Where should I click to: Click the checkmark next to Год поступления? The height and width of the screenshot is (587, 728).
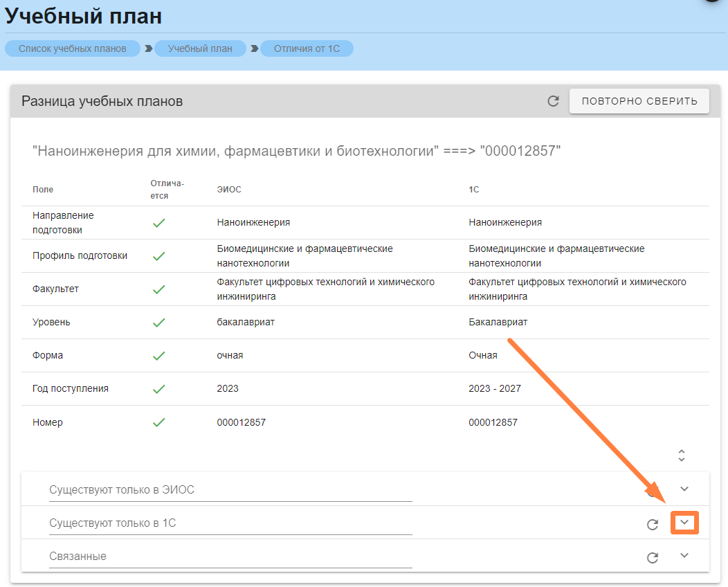point(159,389)
